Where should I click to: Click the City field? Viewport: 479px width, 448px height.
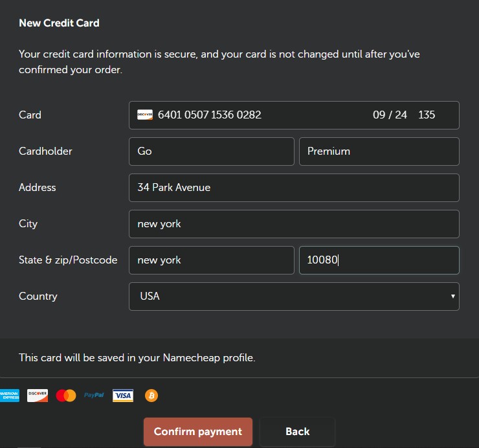(x=294, y=224)
